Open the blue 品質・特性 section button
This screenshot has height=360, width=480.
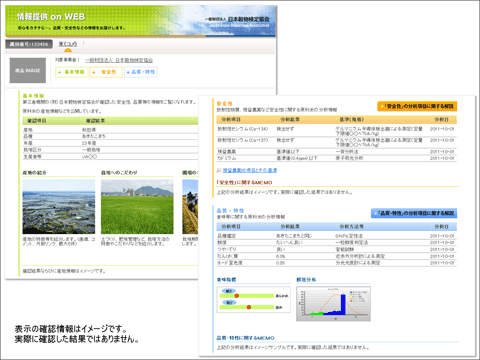[141, 72]
